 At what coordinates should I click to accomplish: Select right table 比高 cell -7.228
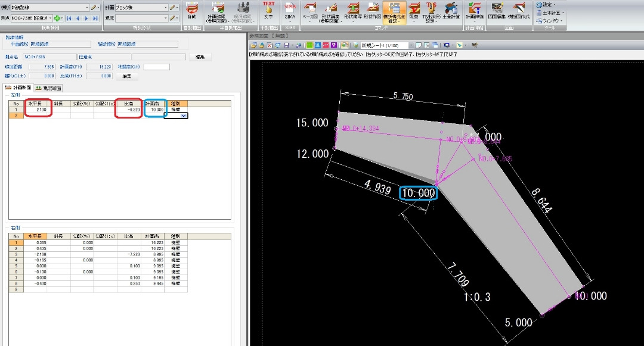point(129,254)
